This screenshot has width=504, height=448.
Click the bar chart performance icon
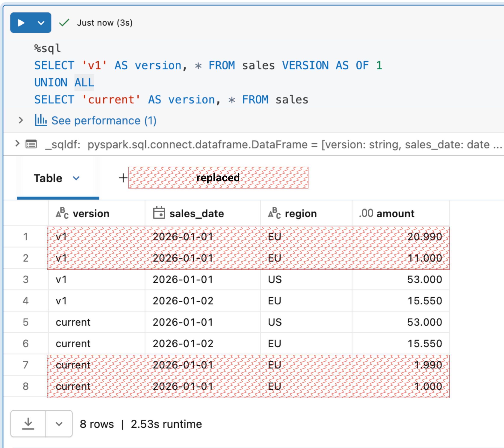[41, 120]
